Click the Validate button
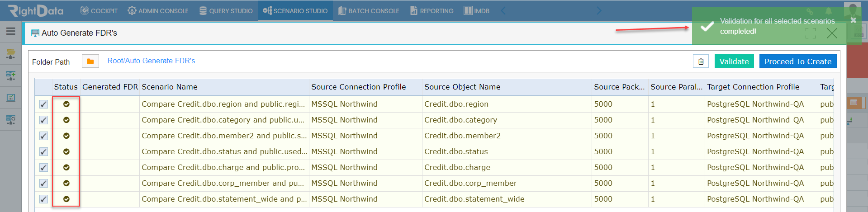This screenshot has height=212, width=868. pos(734,61)
